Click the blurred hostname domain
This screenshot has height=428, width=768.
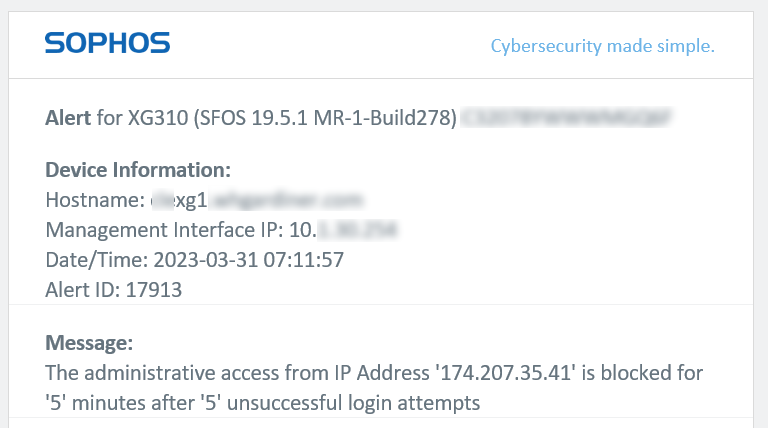286,200
